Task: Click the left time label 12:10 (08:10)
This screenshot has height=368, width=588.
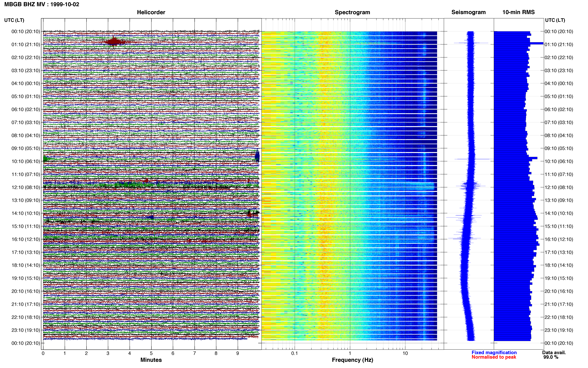Action: (26, 187)
